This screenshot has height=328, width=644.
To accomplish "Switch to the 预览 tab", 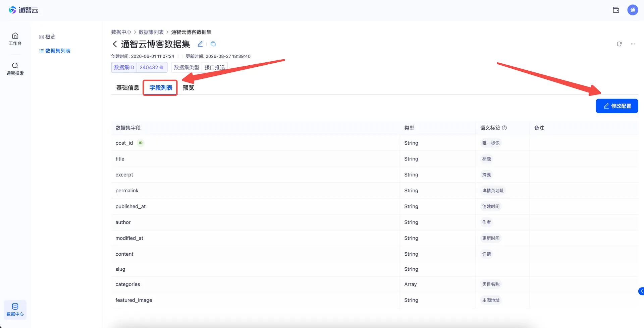I will [x=188, y=88].
